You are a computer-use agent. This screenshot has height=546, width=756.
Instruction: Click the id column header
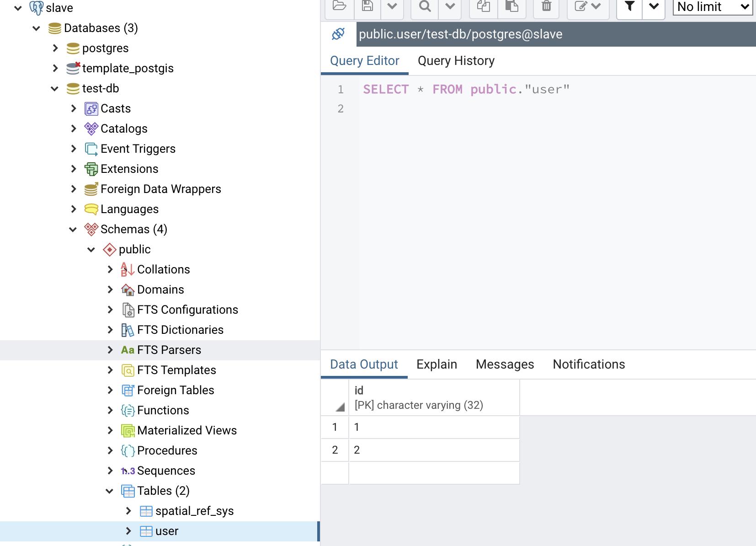click(434, 397)
